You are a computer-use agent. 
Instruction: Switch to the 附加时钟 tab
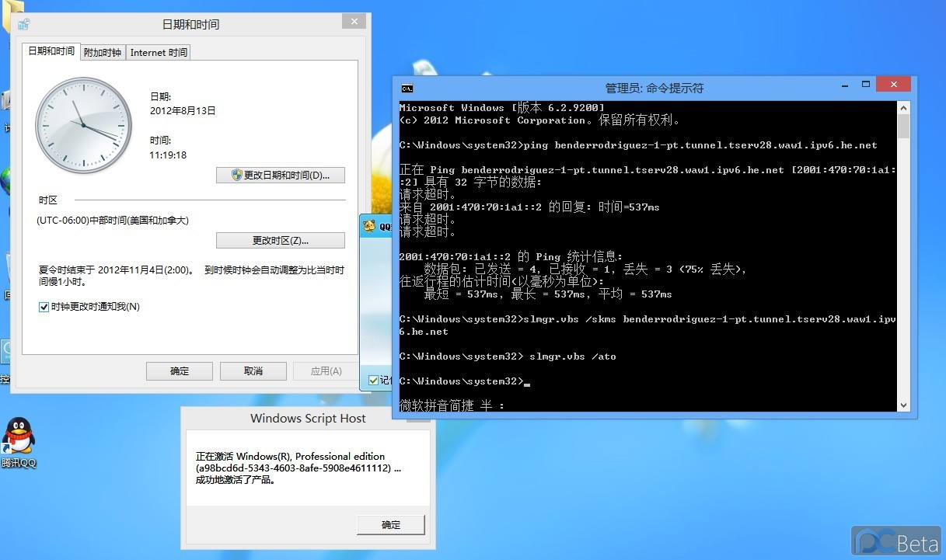tap(103, 52)
